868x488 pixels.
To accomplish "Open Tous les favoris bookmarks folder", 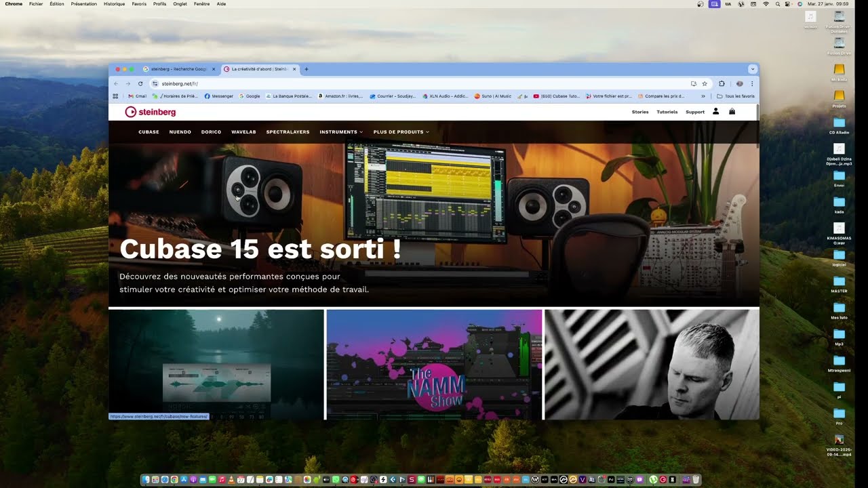I will [736, 96].
